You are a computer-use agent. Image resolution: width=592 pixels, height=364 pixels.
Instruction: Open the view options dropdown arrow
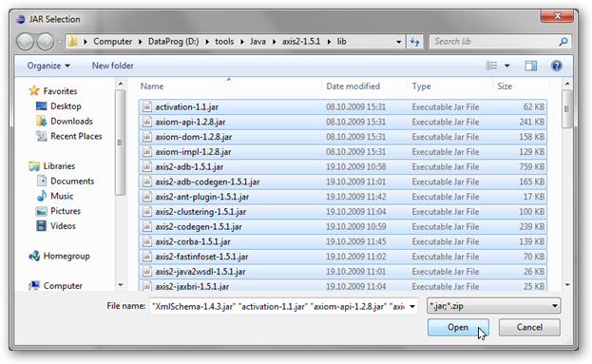pos(507,66)
